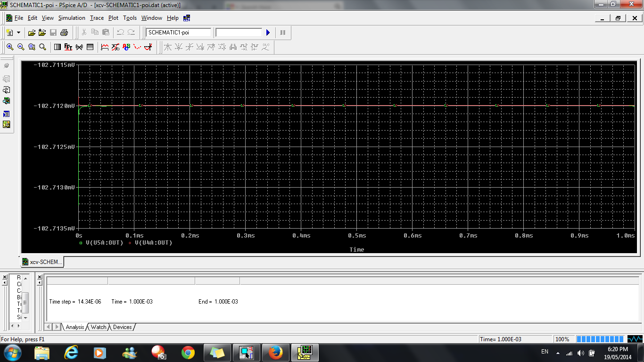This screenshot has width=644, height=362.
Task: Click the Cursor Trough icon
Action: click(179, 47)
